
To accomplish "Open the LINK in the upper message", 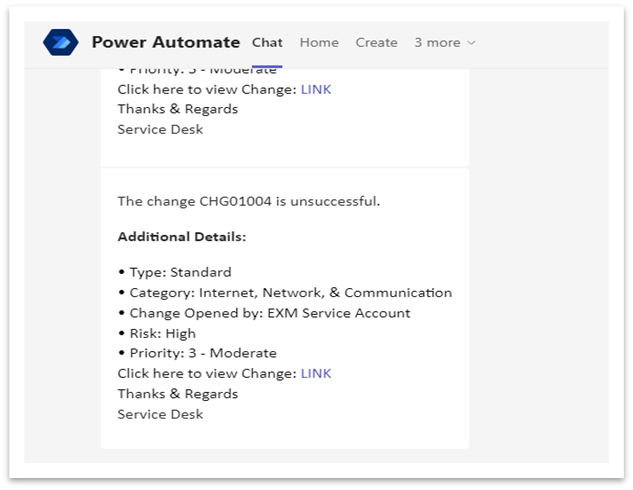I will (316, 89).
